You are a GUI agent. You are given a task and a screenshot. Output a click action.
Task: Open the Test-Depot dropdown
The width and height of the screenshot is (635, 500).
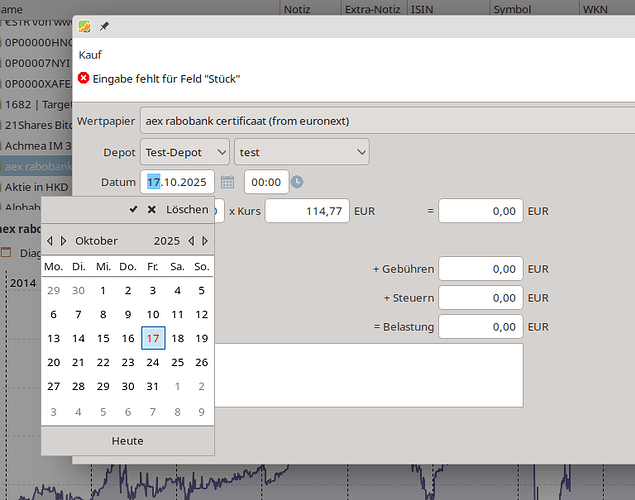coord(185,153)
